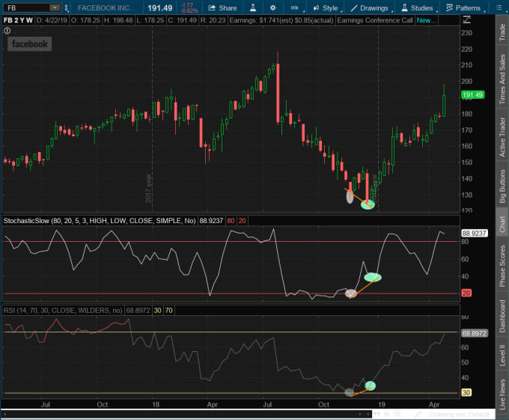Screen dimensions: 509x420
Task: Click the red 20 bubble on stochastic axis
Action: (466, 293)
